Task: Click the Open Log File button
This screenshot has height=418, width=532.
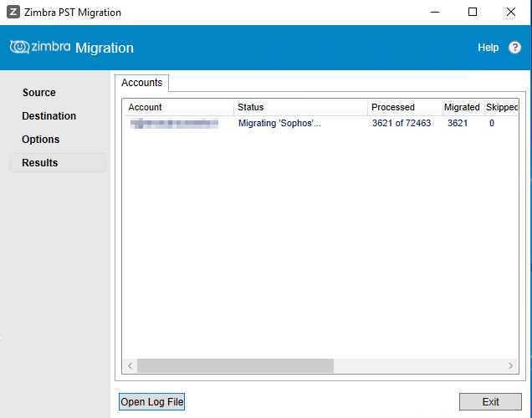Action: 151,402
